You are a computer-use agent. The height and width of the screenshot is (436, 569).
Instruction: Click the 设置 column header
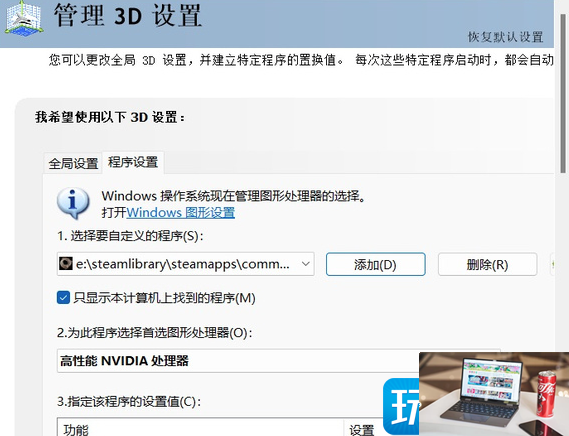pos(361,431)
